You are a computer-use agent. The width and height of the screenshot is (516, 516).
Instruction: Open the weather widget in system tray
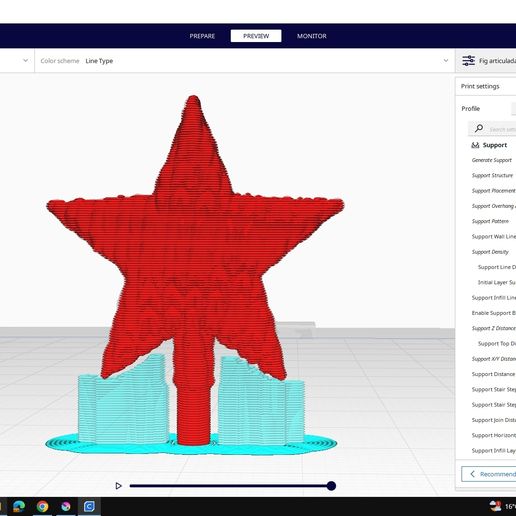point(503,506)
